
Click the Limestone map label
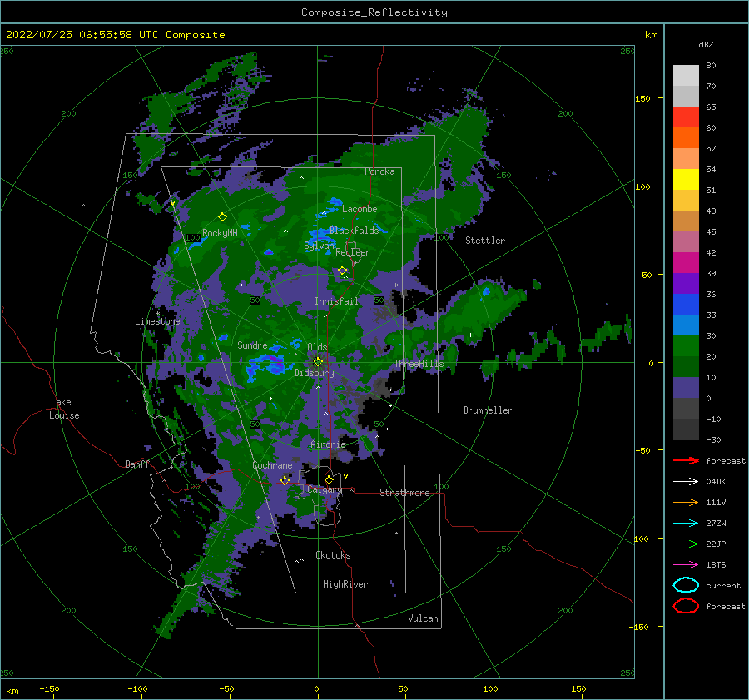point(157,321)
